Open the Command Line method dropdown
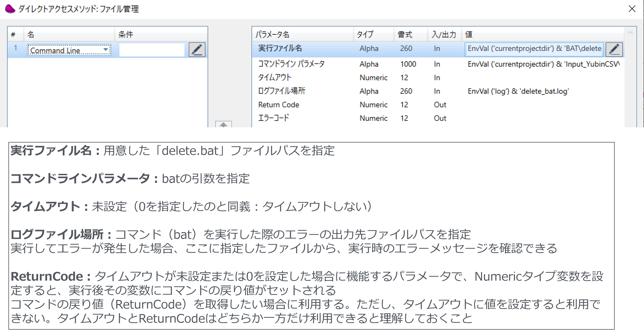 coord(106,50)
